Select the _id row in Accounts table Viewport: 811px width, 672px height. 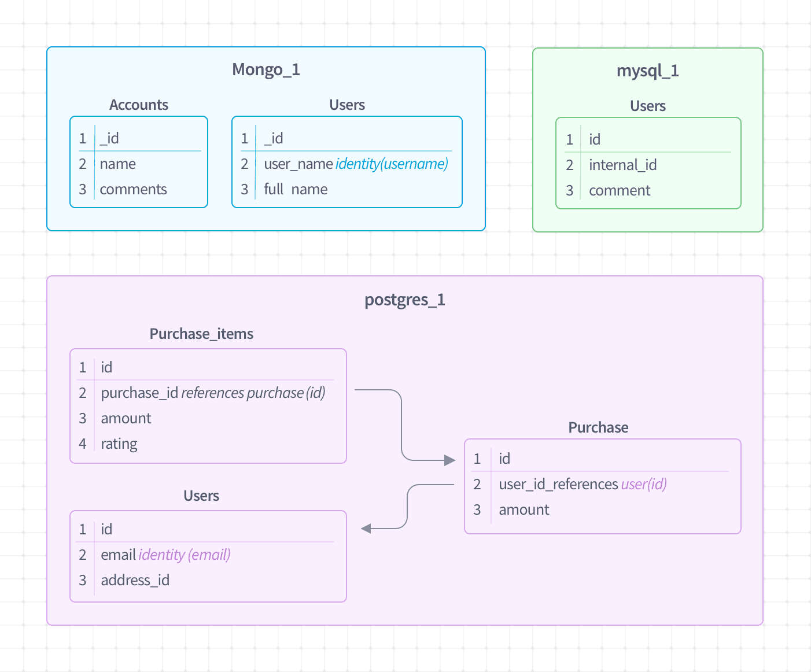click(139, 138)
